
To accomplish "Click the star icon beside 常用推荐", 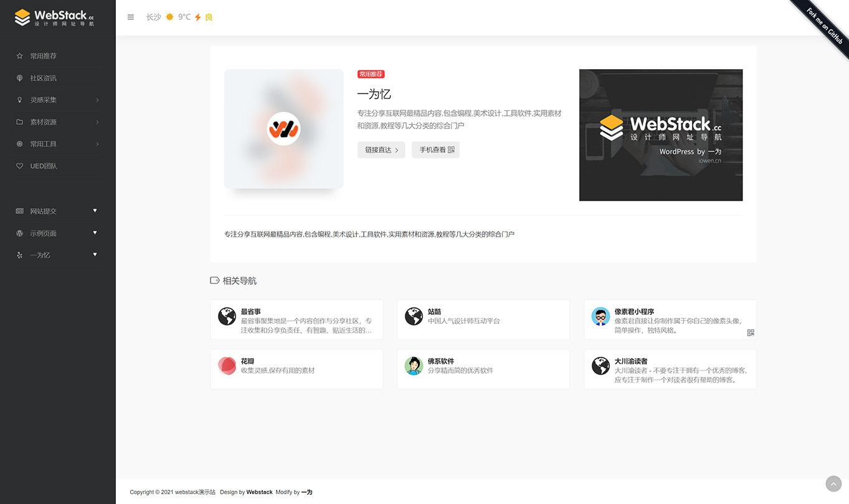I will click(19, 56).
